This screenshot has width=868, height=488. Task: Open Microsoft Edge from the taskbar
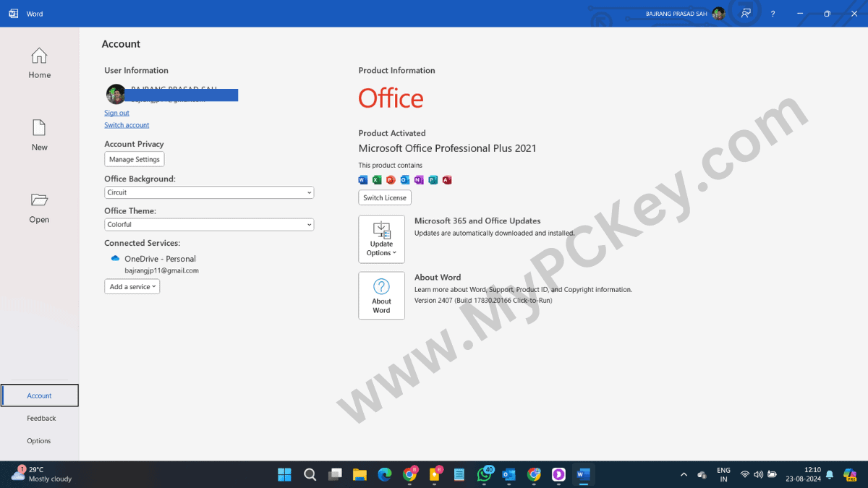(x=385, y=474)
